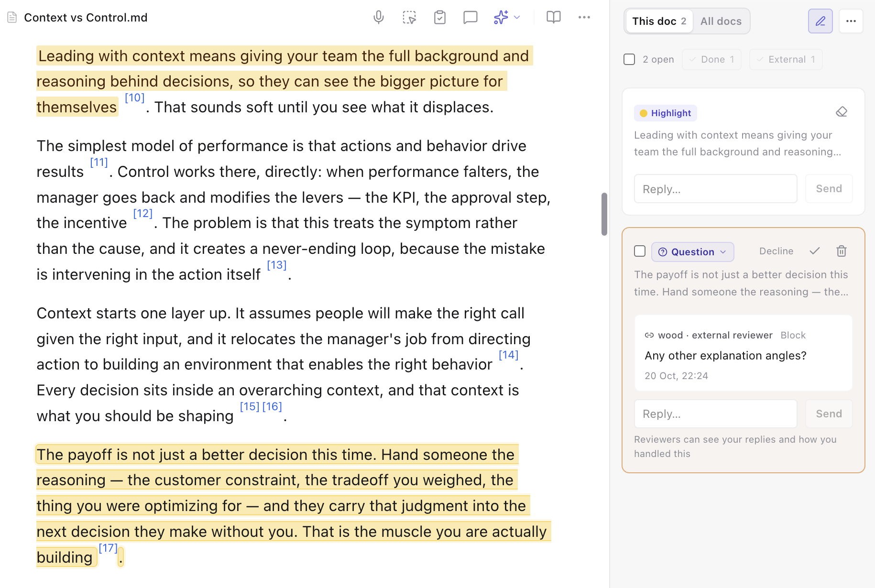Click the '2 open' count label
This screenshot has height=588, width=875.
coord(658,59)
